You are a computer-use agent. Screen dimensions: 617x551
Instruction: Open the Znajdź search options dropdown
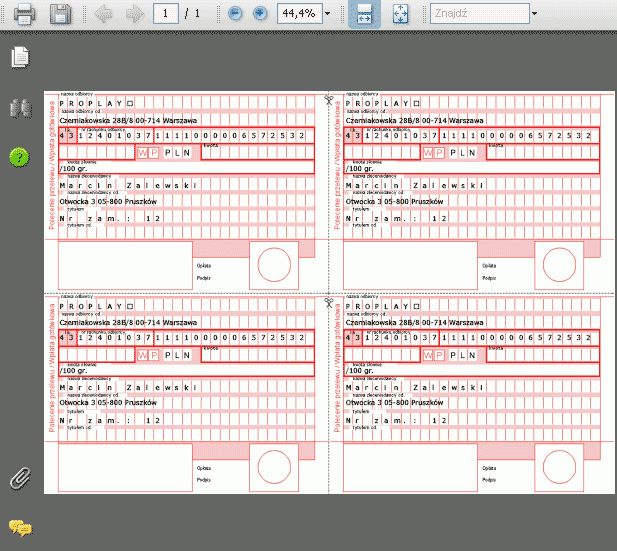tap(534, 14)
